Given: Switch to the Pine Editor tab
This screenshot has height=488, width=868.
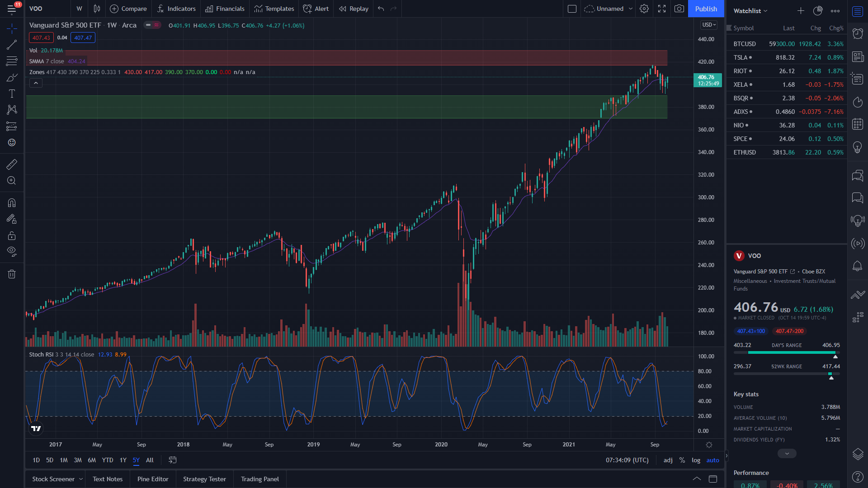Looking at the screenshot, I should click(x=153, y=479).
